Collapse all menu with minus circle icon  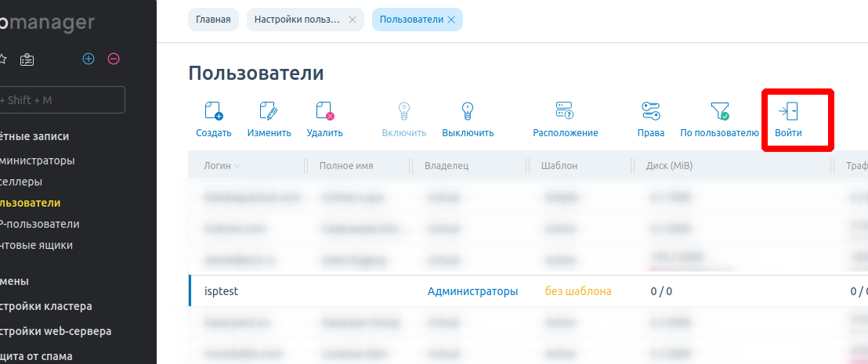pos(114,59)
